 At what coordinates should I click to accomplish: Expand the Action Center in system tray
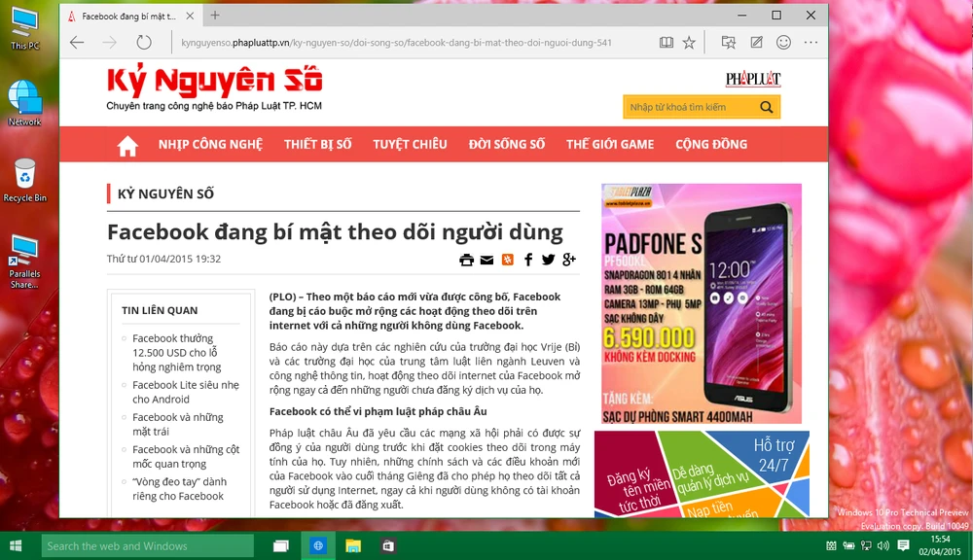902,545
